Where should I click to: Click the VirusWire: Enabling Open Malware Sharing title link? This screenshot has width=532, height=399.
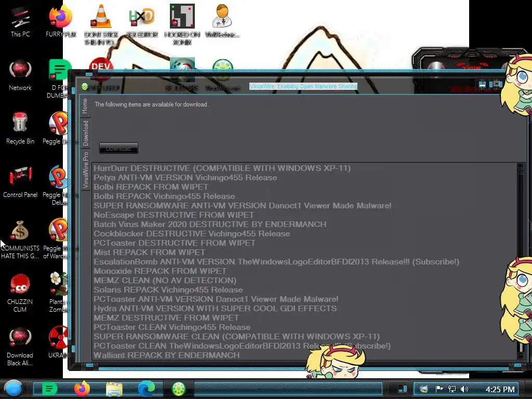coord(303,86)
